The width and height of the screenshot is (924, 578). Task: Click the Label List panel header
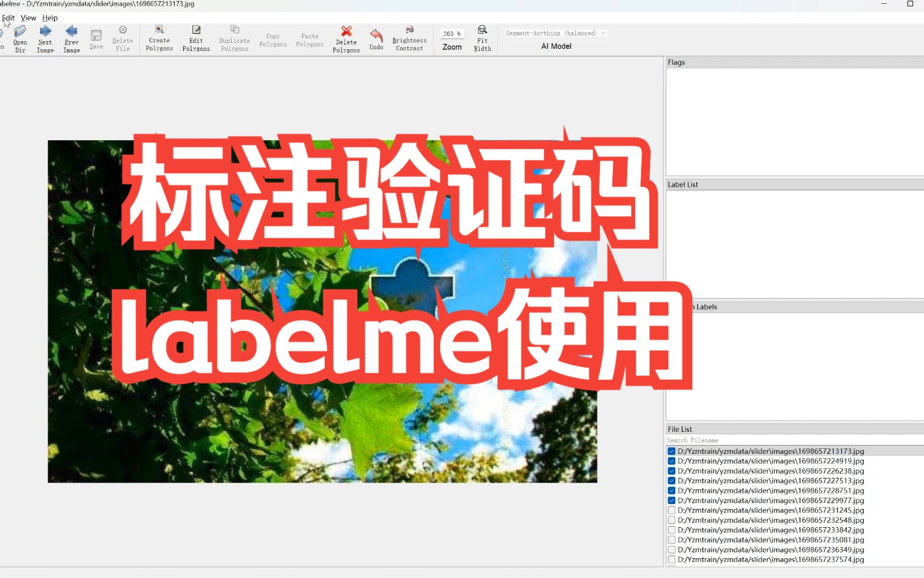coord(795,184)
